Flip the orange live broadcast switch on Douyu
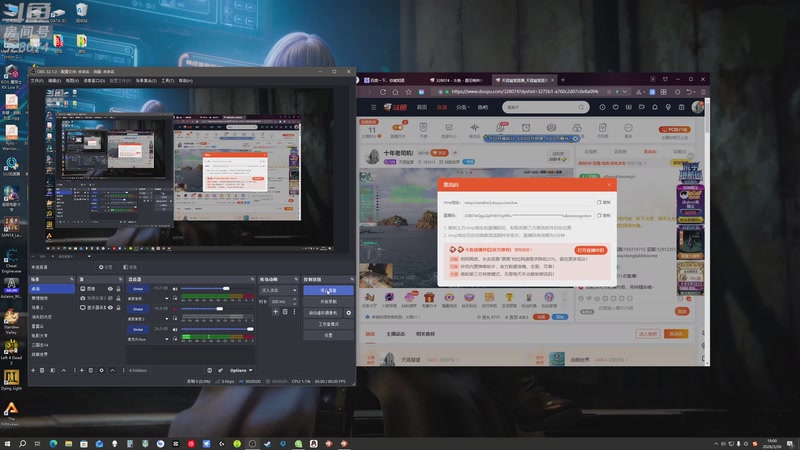 pyautogui.click(x=397, y=128)
